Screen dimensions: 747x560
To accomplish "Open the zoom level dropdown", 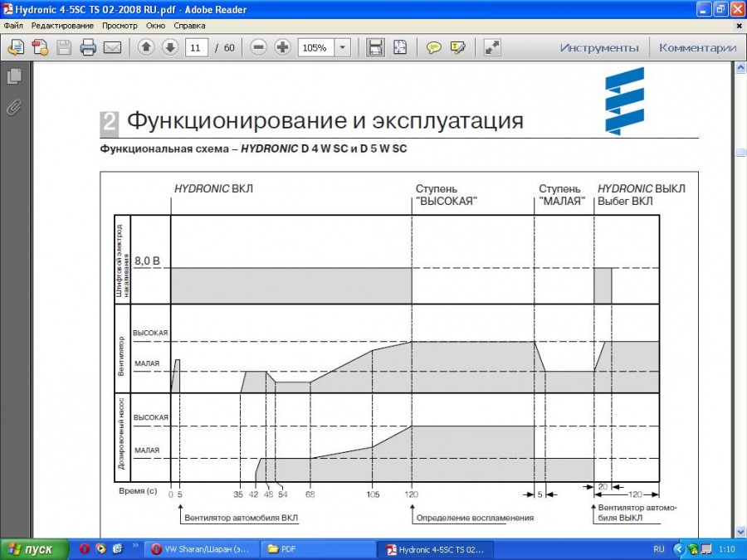I will (x=343, y=47).
